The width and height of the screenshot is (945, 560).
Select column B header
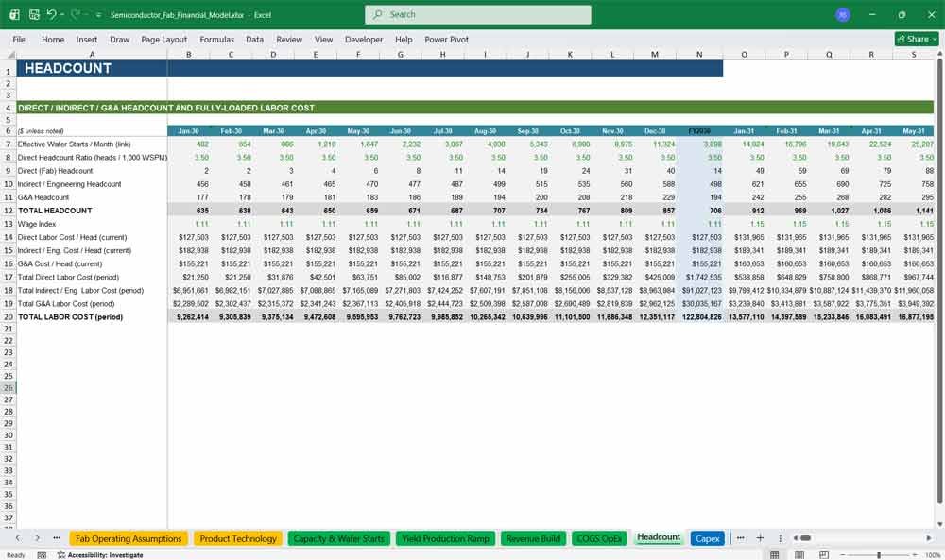pos(189,55)
